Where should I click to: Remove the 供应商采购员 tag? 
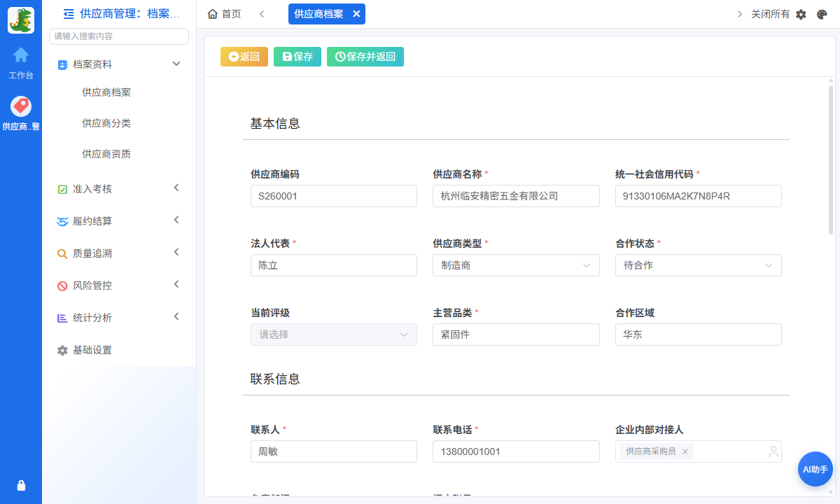pyautogui.click(x=685, y=451)
